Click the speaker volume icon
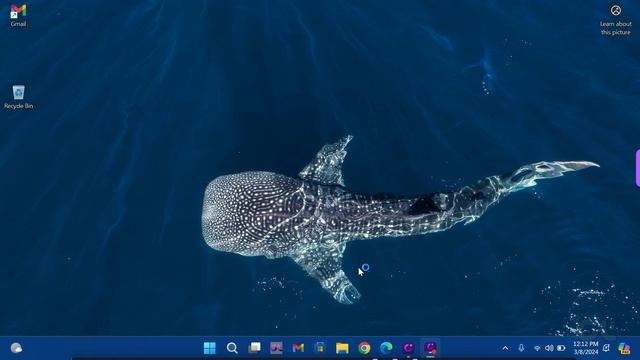The image size is (640, 360). [549, 348]
